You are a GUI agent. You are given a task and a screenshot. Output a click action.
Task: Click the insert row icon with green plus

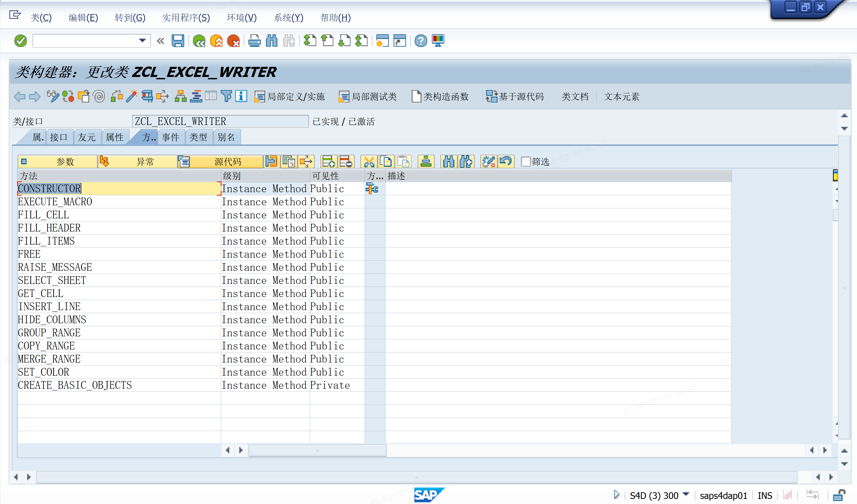(x=329, y=162)
